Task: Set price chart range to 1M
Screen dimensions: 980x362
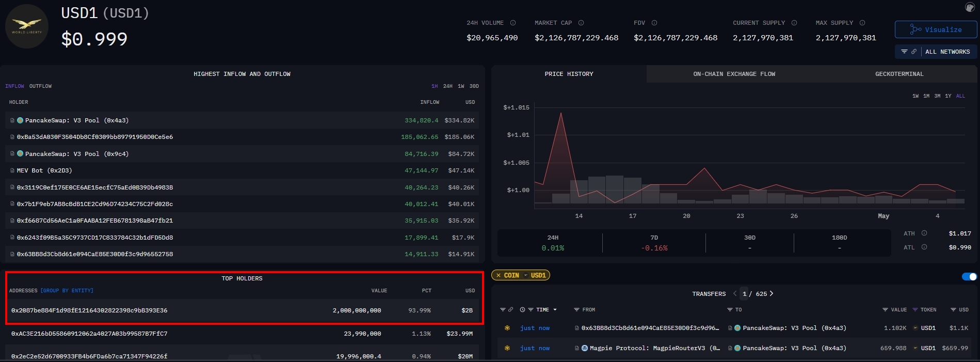Action: click(x=926, y=96)
